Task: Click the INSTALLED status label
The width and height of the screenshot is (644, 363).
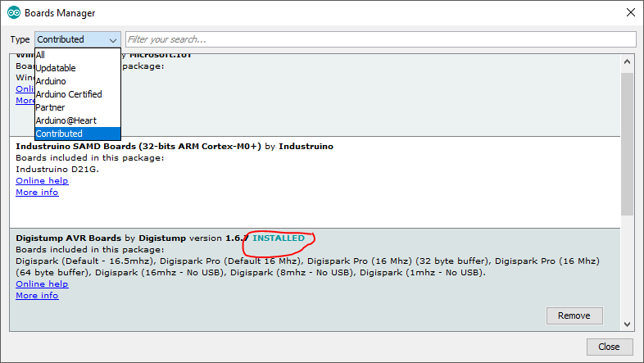Action: coord(279,238)
